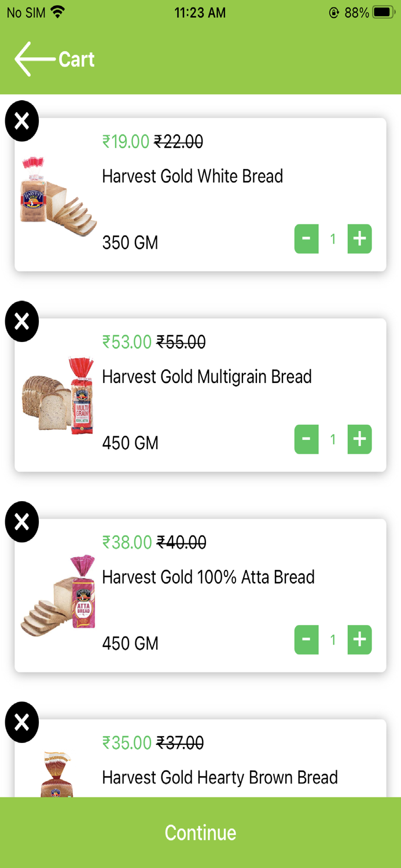Image resolution: width=401 pixels, height=868 pixels.
Task: Add one more Harvest Gold Multigrain Bread
Action: click(x=359, y=440)
